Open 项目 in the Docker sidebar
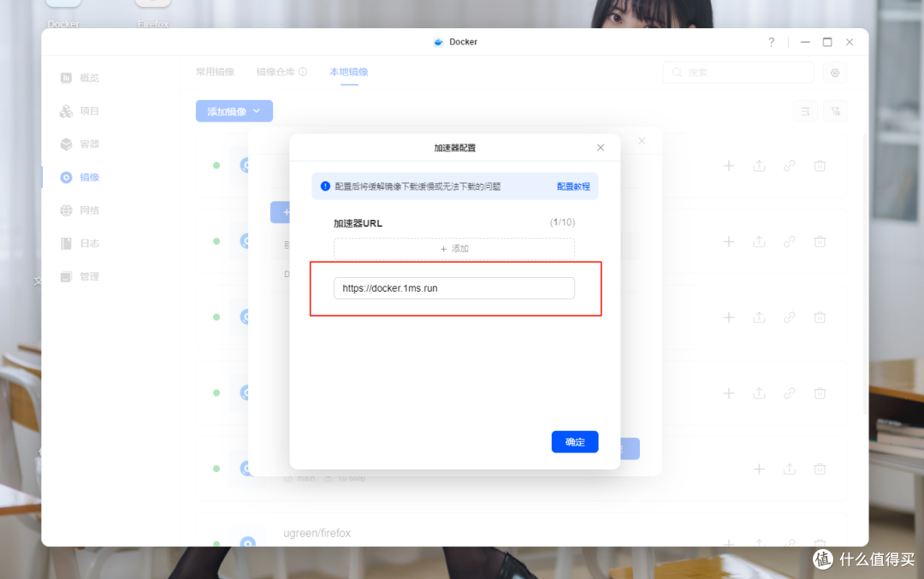This screenshot has height=579, width=924. (80, 110)
